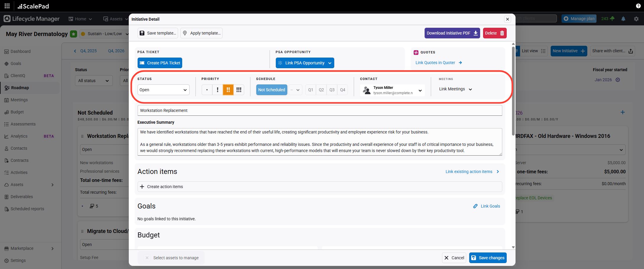The width and height of the screenshot is (644, 269).
Task: Click the help question mark icon
Action: tap(638, 6)
